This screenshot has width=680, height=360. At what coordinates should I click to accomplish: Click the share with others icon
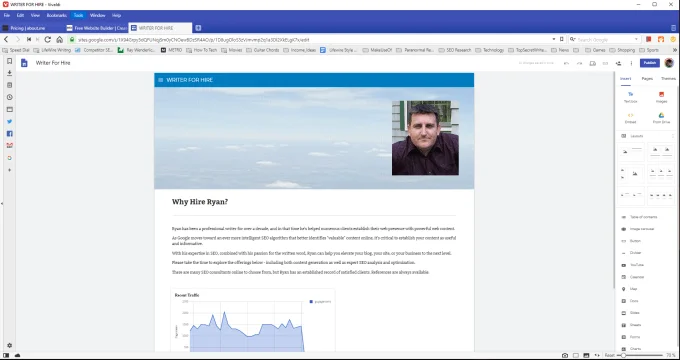pyautogui.click(x=618, y=63)
